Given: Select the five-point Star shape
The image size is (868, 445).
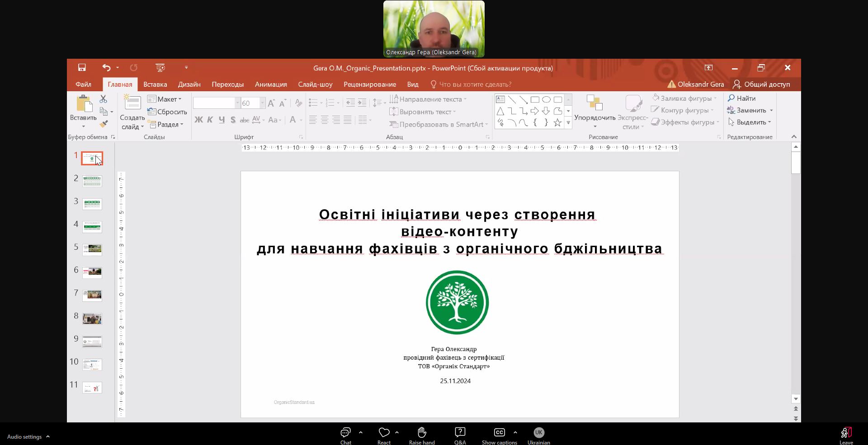Looking at the screenshot, I should click(x=557, y=122).
